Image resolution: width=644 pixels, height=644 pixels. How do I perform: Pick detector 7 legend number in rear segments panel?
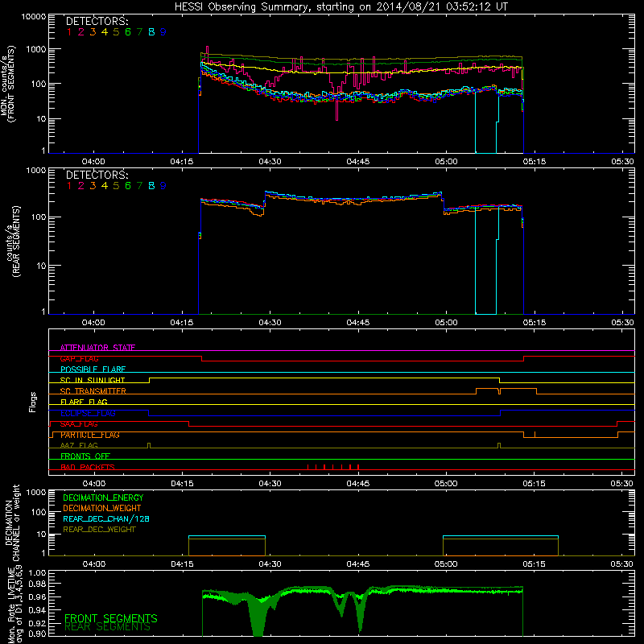139,186
